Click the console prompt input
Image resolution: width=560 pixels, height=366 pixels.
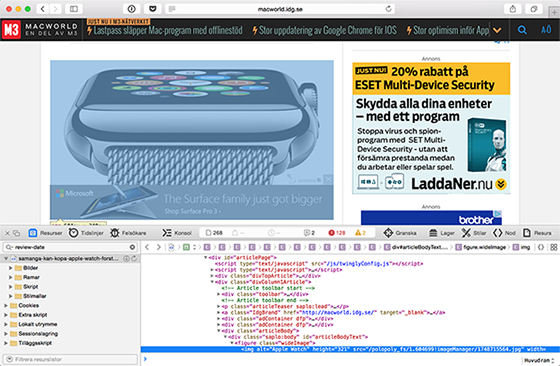tap(332, 359)
